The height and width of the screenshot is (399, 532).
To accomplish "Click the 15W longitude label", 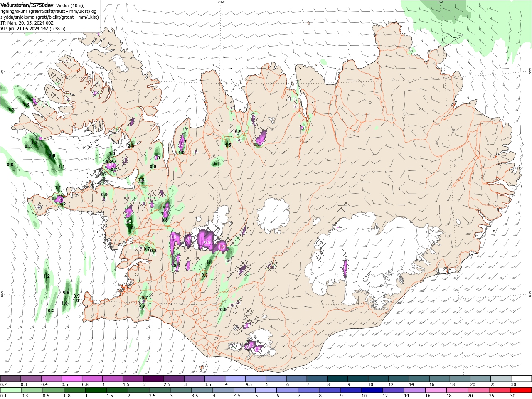I will (x=440, y=2).
